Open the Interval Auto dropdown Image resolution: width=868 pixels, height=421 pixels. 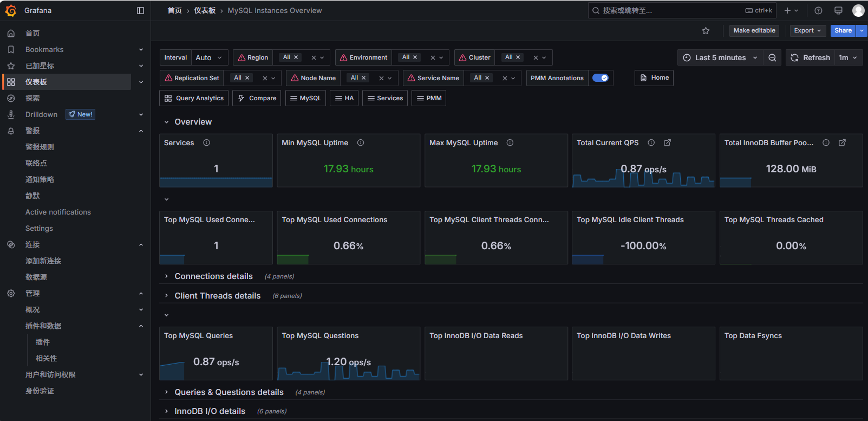tap(208, 57)
